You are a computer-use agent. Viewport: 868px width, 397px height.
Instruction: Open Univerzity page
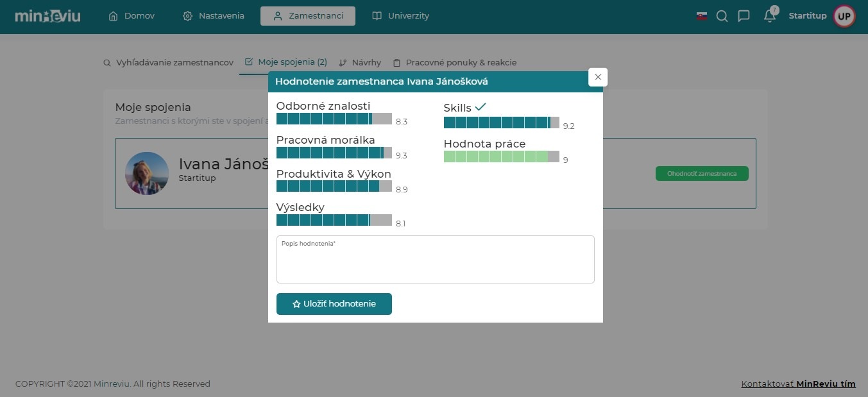401,16
